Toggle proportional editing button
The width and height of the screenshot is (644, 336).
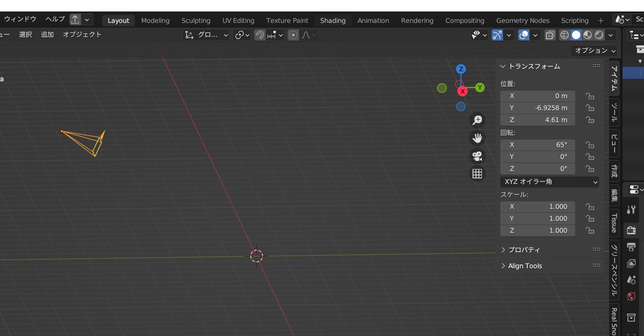(x=293, y=35)
